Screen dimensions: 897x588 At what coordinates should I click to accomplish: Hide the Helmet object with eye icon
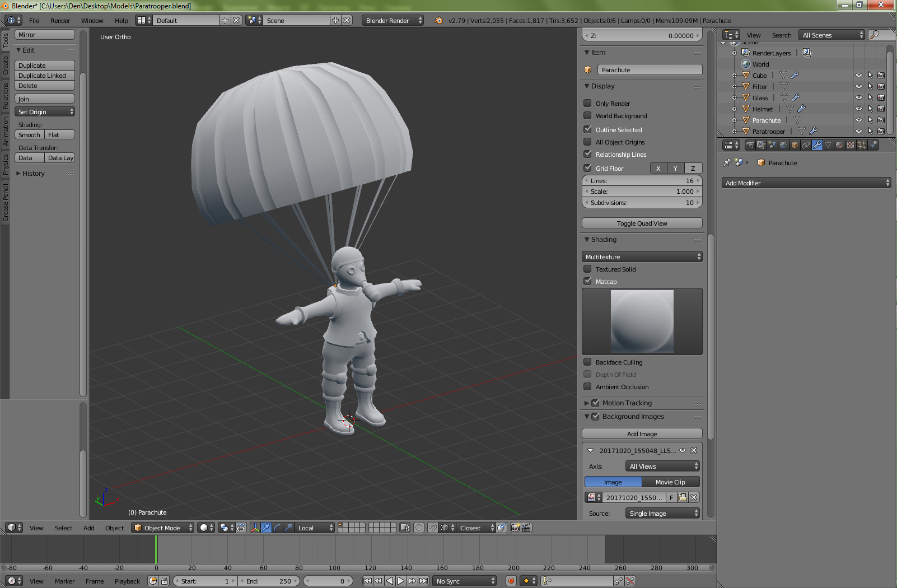pyautogui.click(x=858, y=109)
